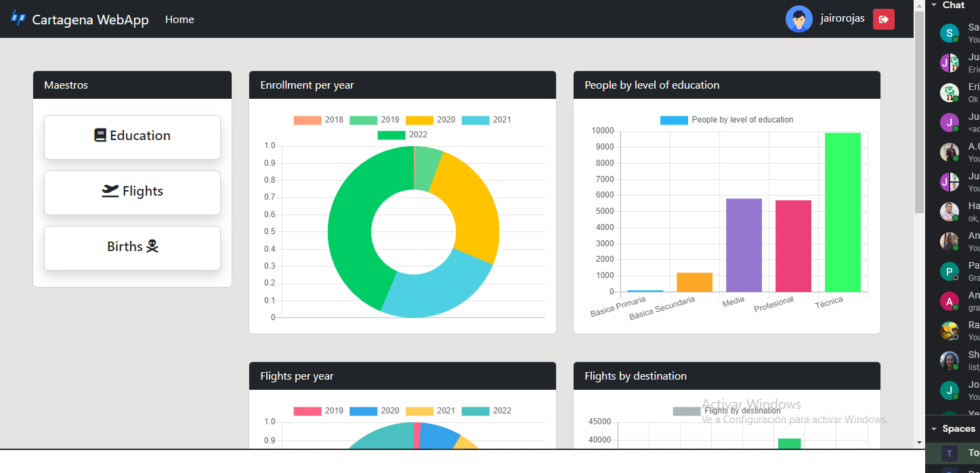Image resolution: width=980 pixels, height=473 pixels.
Task: Click the Spaces item with green T icon
Action: (x=949, y=452)
